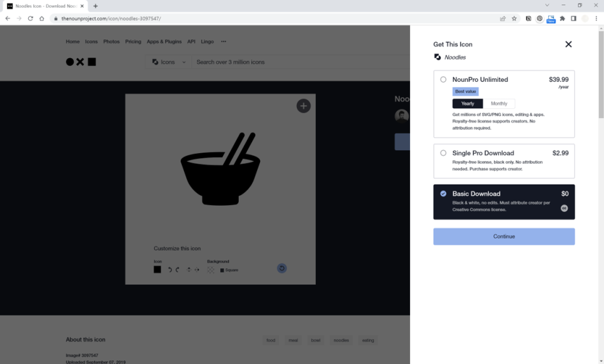
Task: Open the Chrome three-dot menu
Action: (x=596, y=19)
